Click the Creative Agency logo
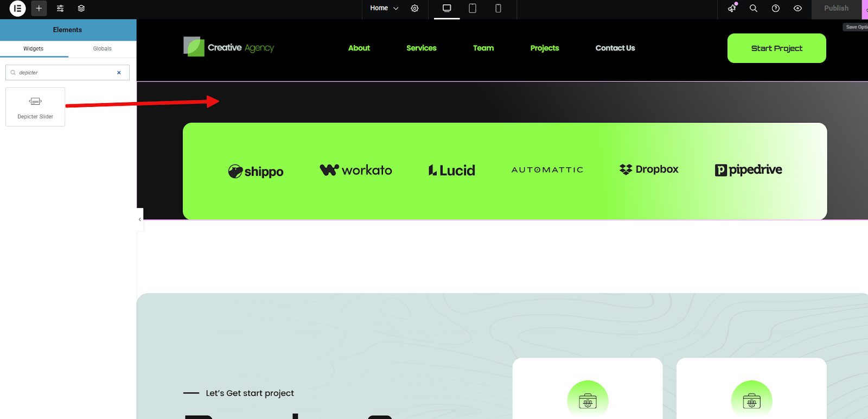This screenshot has height=419, width=868. [229, 47]
